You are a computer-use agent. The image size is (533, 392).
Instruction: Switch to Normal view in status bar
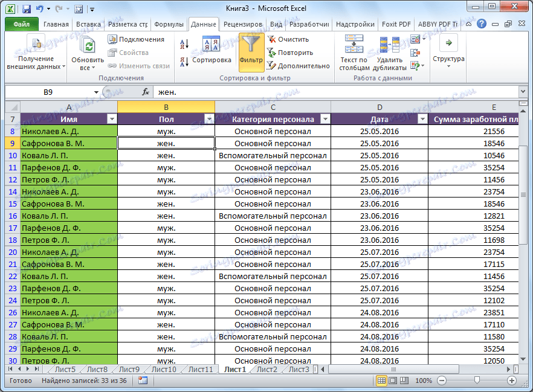tap(381, 381)
